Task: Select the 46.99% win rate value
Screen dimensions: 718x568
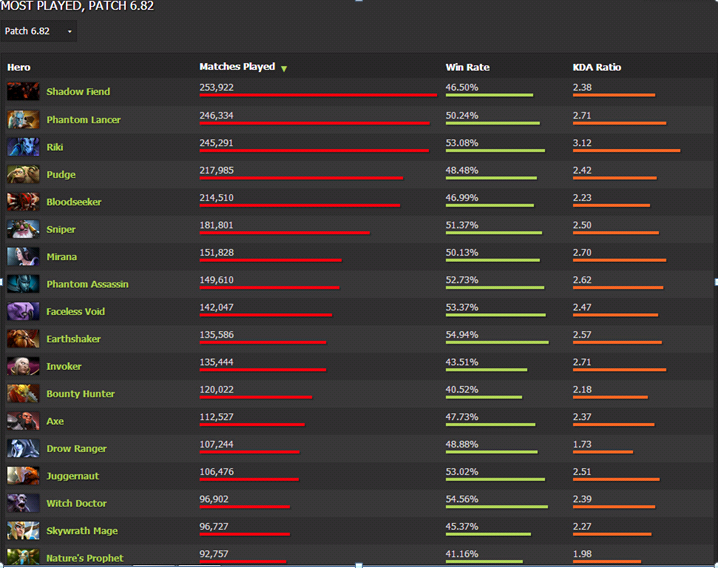Action: tap(462, 198)
